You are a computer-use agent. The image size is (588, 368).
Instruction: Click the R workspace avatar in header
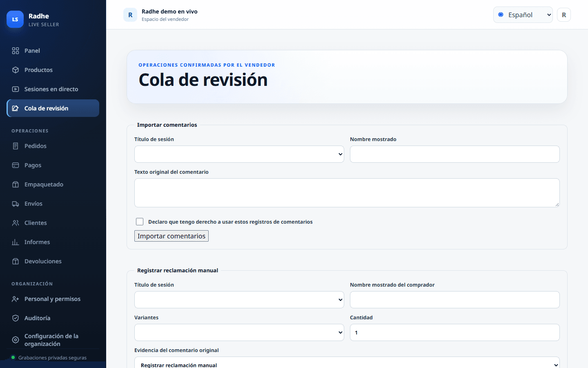click(130, 15)
